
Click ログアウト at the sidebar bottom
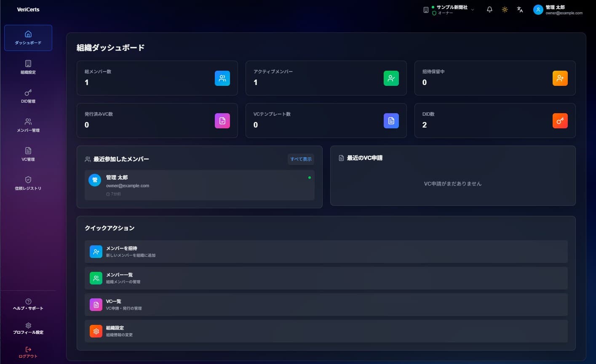coord(28,352)
